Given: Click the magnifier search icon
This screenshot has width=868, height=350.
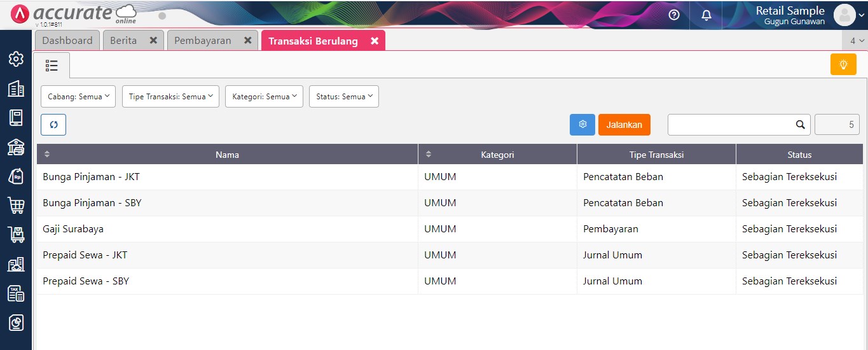Looking at the screenshot, I should point(801,125).
